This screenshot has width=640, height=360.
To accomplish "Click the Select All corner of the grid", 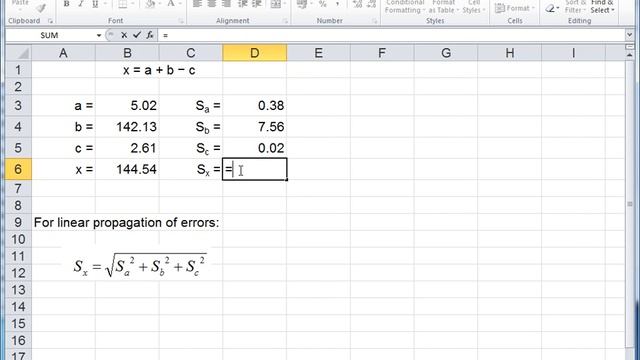I will point(18,53).
